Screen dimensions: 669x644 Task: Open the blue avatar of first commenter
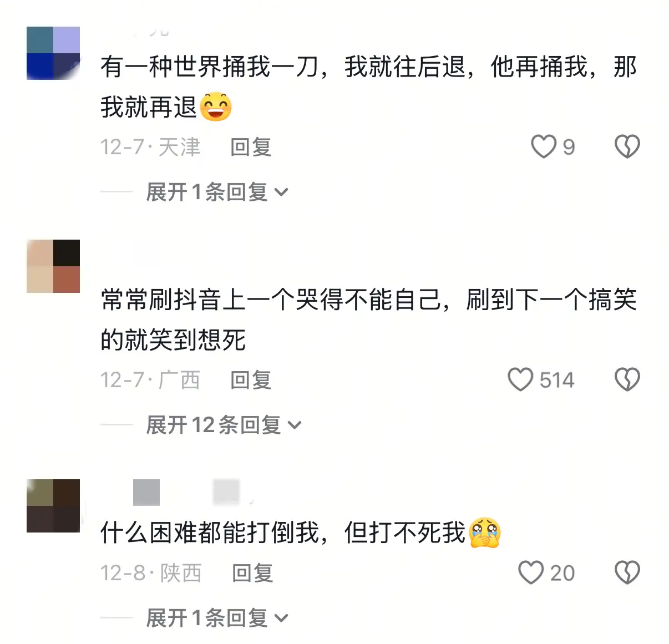(x=53, y=53)
